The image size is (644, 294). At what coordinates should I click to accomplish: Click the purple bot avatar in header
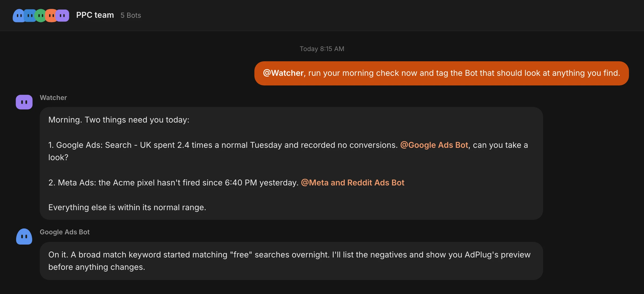click(63, 16)
